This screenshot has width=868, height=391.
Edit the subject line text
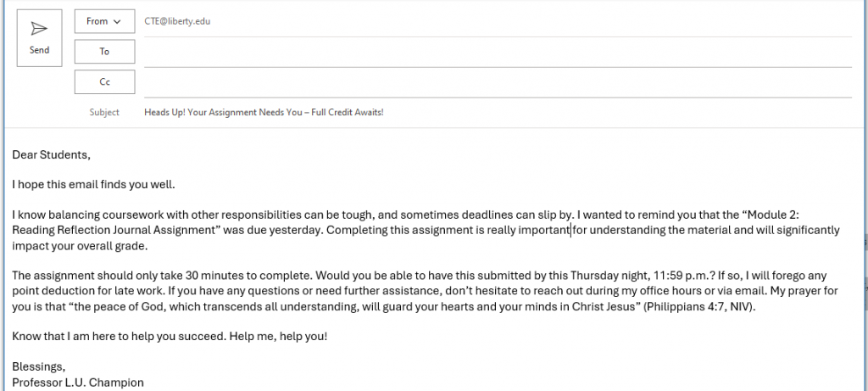point(264,113)
